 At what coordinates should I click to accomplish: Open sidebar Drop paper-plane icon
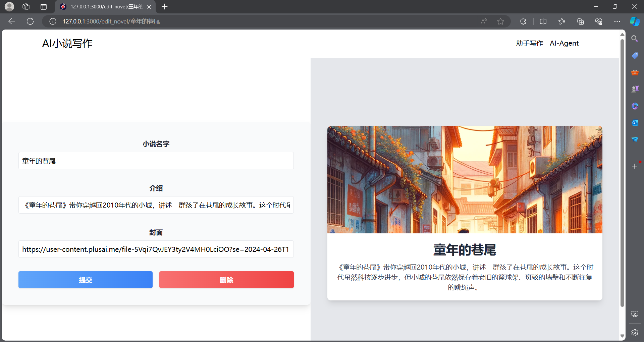point(635,139)
